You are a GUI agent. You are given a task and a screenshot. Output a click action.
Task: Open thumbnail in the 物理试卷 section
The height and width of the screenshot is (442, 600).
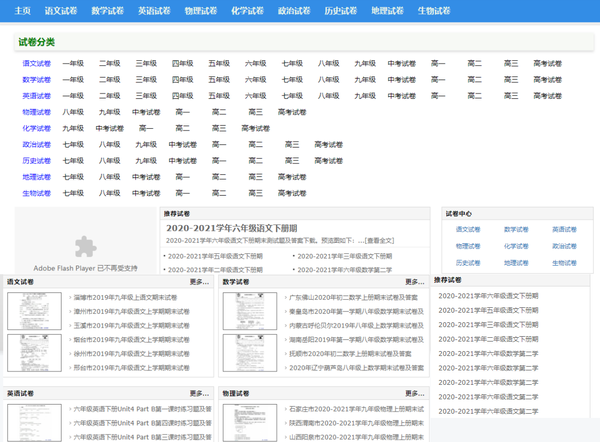250,423
